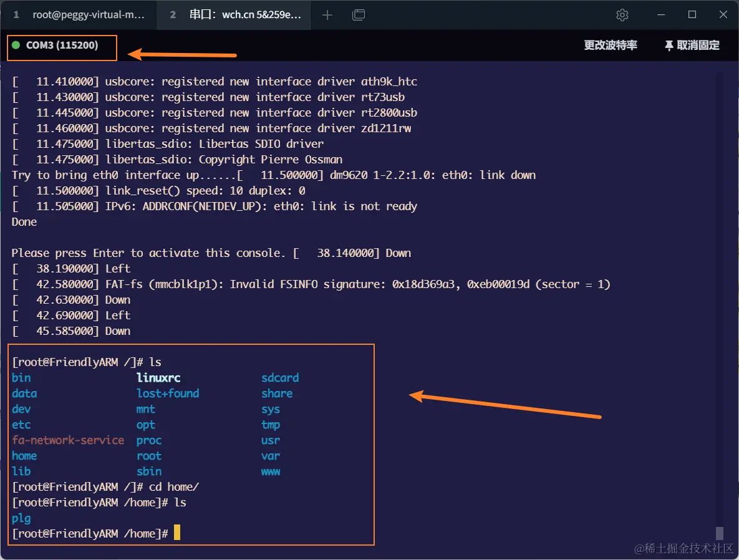Open the split-pane window icon
This screenshot has width=739, height=560.
(359, 15)
